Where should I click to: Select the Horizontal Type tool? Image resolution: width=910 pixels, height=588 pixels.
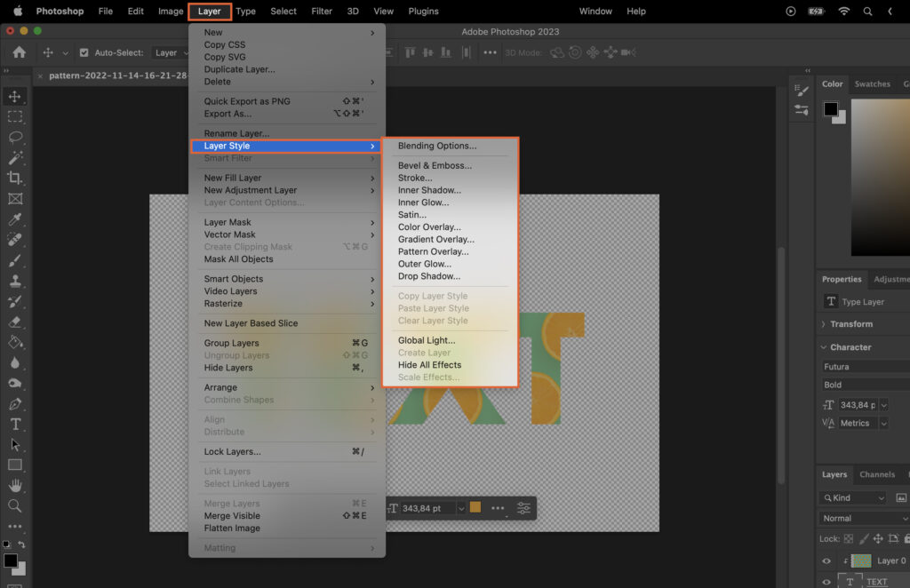pos(13,425)
